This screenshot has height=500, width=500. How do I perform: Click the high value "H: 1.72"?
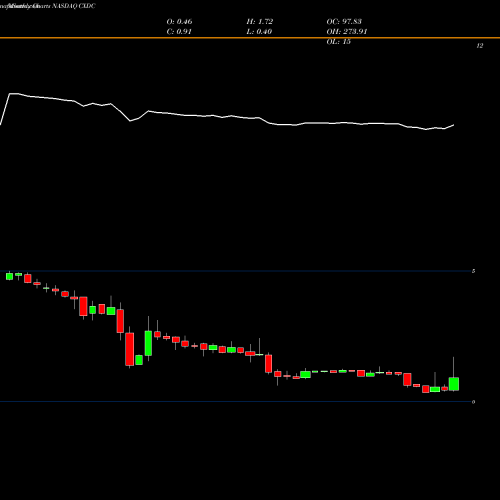point(260,22)
